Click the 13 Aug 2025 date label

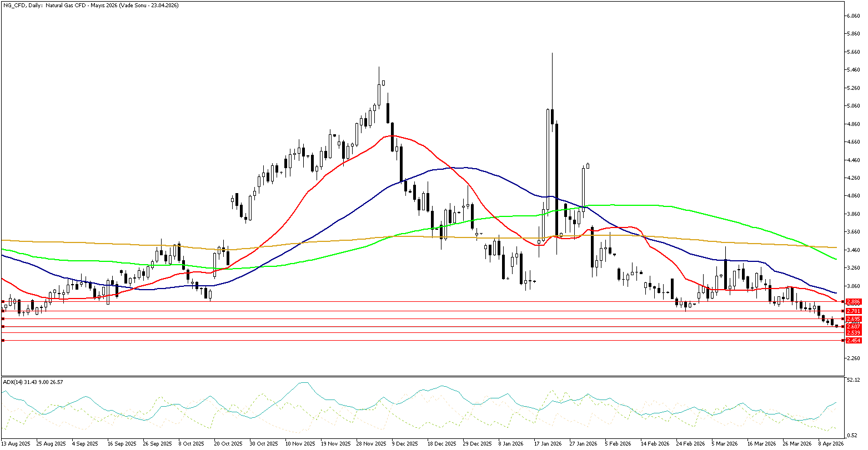tap(15, 444)
